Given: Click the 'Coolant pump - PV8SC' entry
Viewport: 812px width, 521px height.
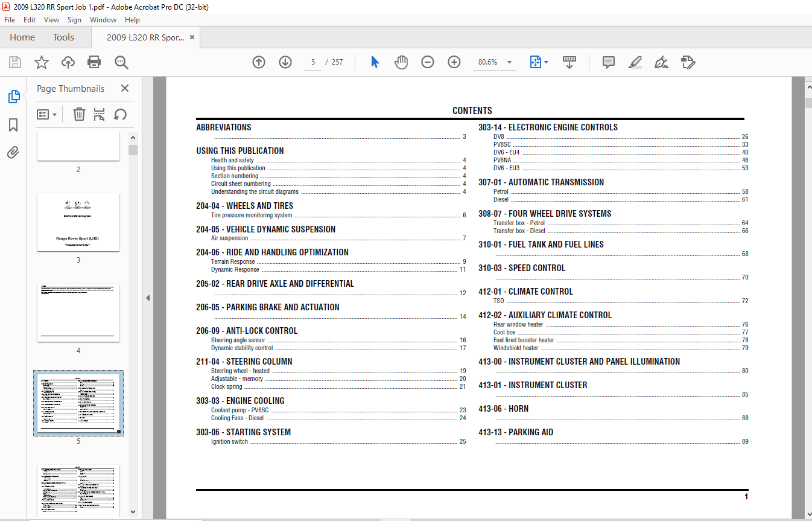Looking at the screenshot, I should (240, 411).
